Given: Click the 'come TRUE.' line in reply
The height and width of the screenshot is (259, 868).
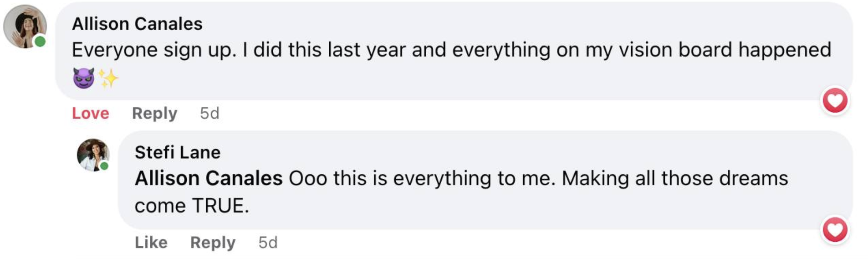Looking at the screenshot, I should (192, 206).
